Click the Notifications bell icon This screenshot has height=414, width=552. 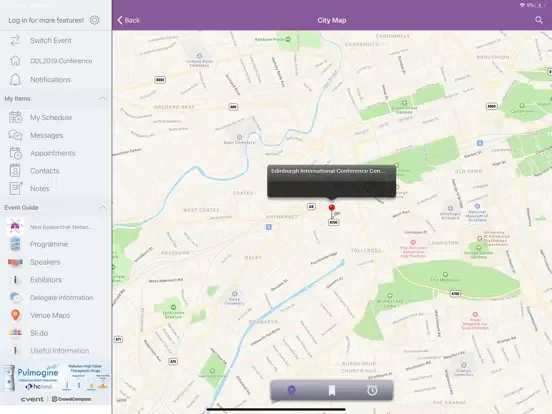(15, 80)
